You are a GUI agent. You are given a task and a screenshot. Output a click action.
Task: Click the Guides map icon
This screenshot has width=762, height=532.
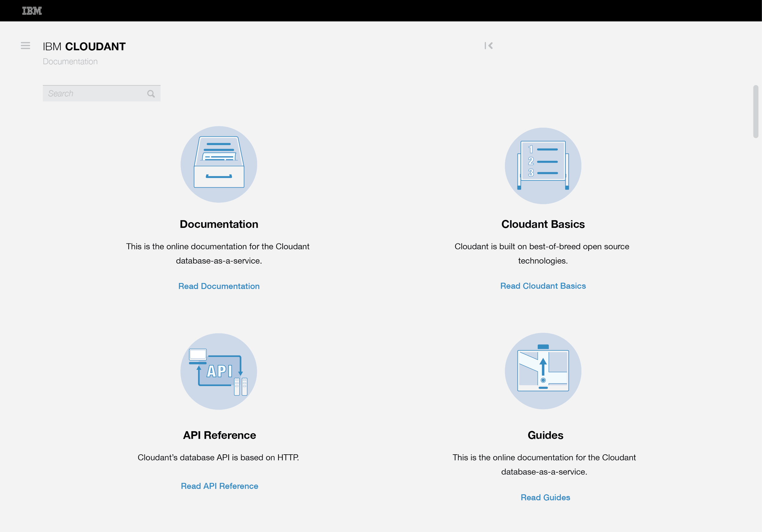(x=543, y=371)
